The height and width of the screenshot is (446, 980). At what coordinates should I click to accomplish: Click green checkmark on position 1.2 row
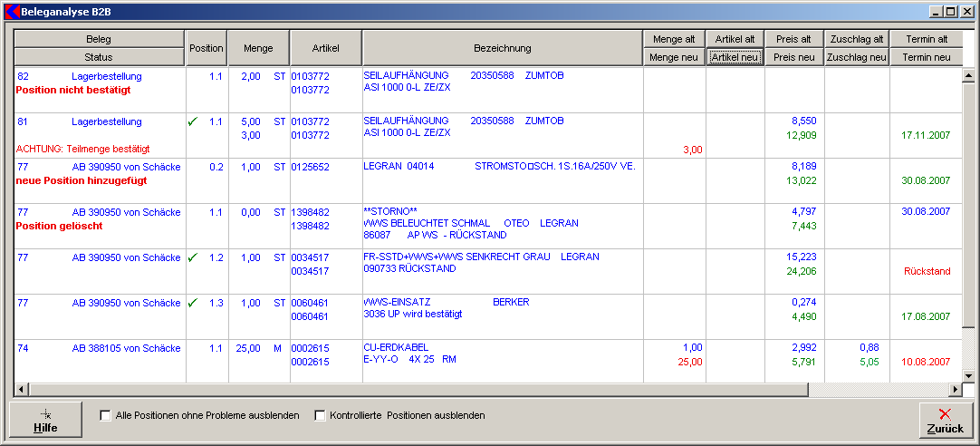[192, 257]
